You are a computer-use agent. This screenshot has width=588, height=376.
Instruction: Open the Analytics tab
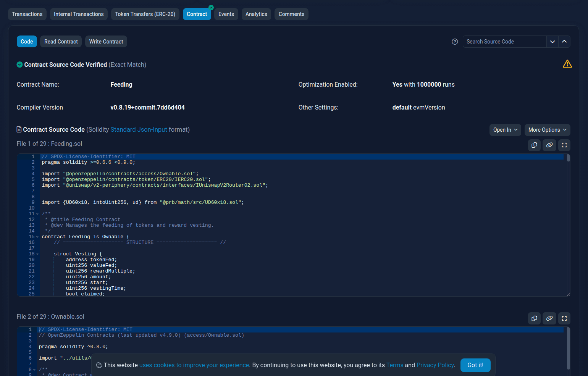[256, 14]
